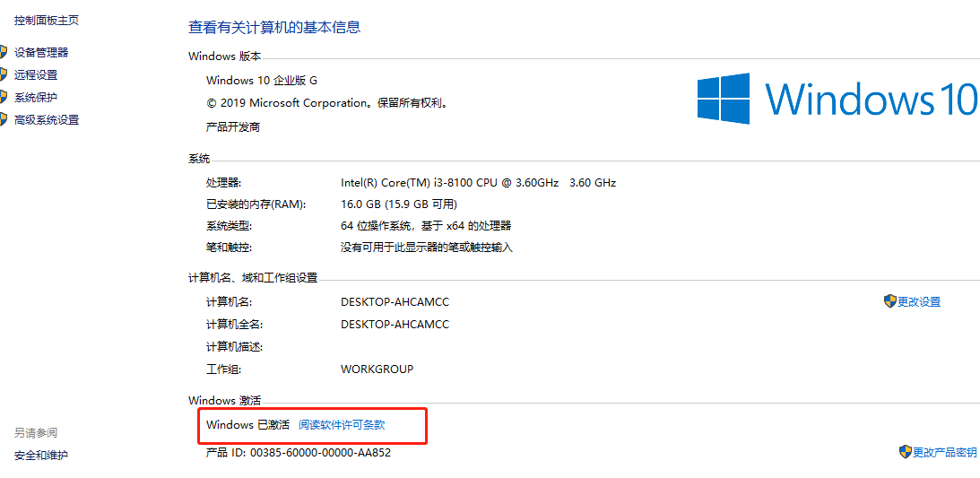Click the 计算机名、域和工作组设置 section header

coord(253,277)
